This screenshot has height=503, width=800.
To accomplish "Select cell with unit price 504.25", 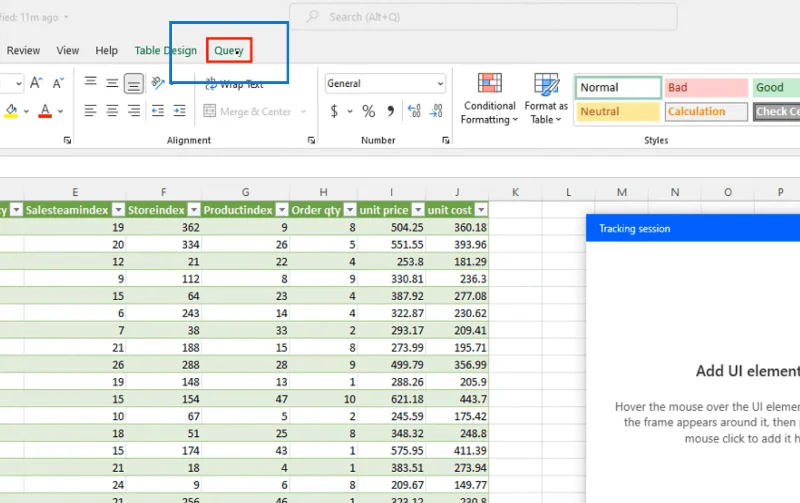I will [x=391, y=228].
